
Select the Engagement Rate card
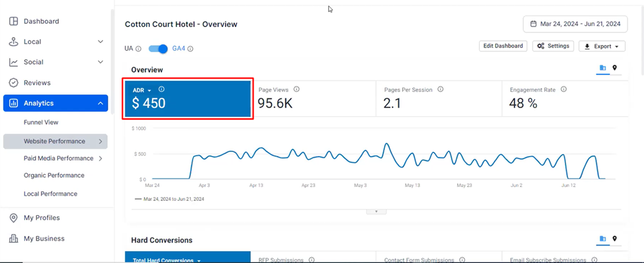point(565,98)
